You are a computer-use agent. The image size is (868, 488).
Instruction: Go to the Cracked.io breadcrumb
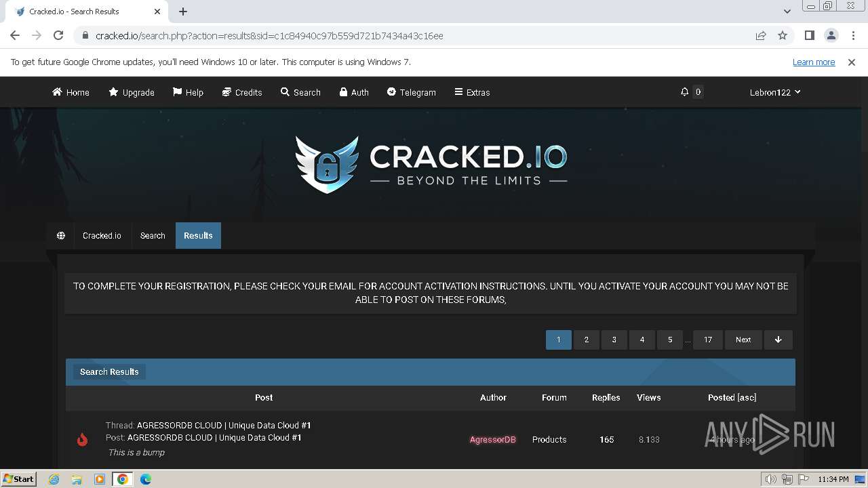tap(102, 235)
